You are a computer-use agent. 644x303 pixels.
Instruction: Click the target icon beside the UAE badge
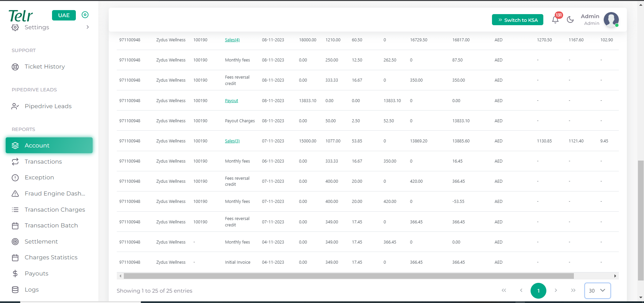point(85,15)
